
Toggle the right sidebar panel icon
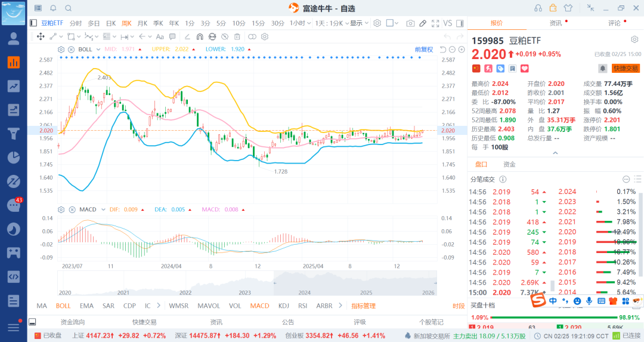coord(460,23)
